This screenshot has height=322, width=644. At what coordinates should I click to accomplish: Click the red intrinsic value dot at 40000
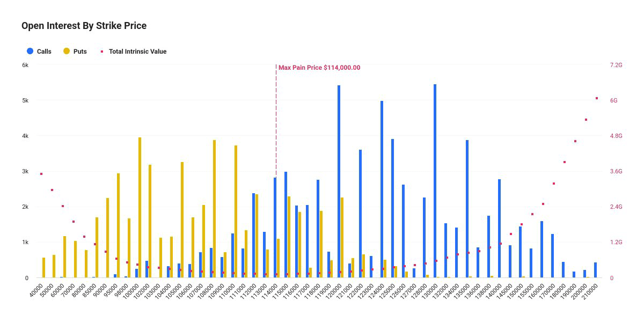click(41, 174)
